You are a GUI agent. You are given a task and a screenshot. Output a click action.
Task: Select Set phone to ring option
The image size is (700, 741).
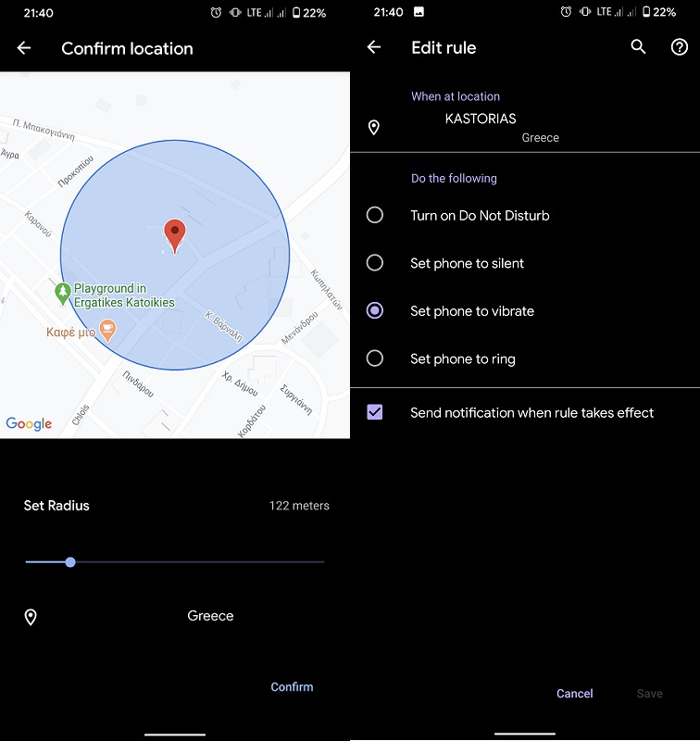pyautogui.click(x=525, y=358)
